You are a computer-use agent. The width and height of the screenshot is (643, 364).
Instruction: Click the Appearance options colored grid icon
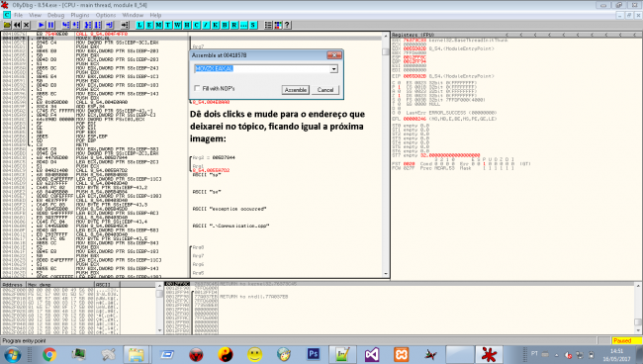pos(278,25)
